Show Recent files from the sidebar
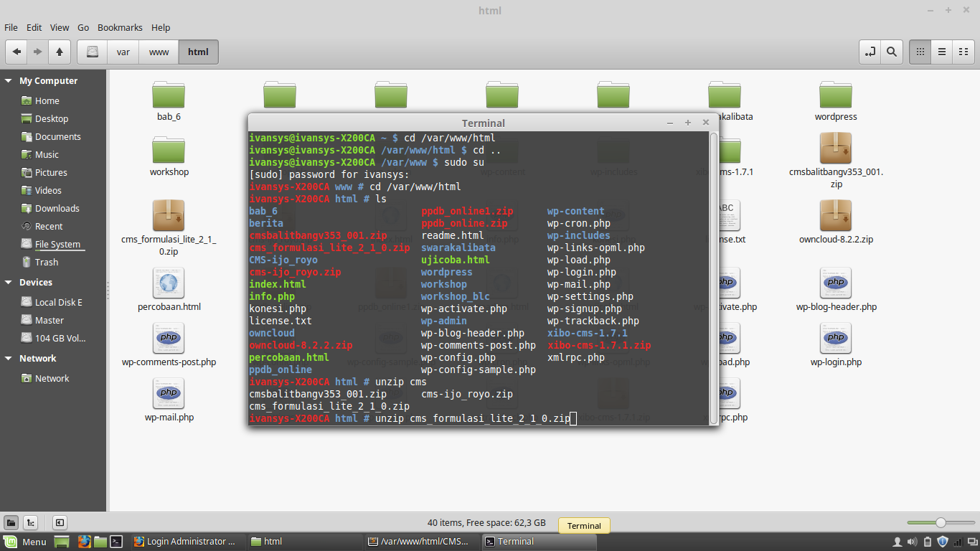Viewport: 980px width, 551px height. [49, 227]
